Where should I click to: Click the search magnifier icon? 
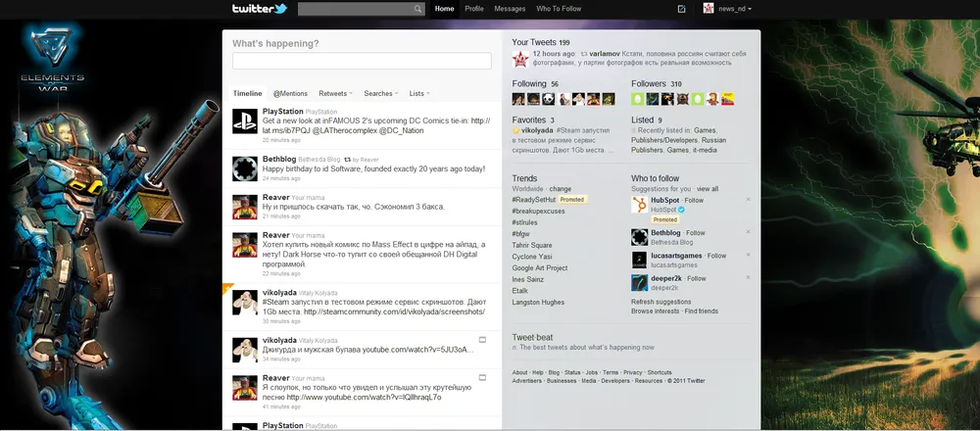coord(418,9)
